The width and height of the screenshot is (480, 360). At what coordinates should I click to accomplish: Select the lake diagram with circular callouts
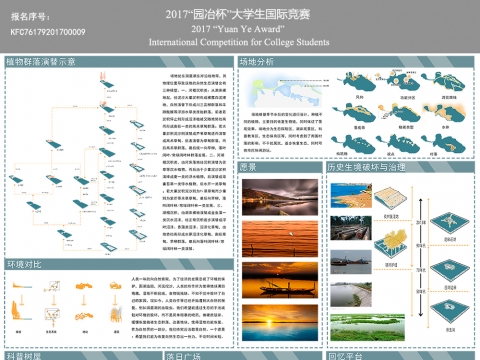398,81
